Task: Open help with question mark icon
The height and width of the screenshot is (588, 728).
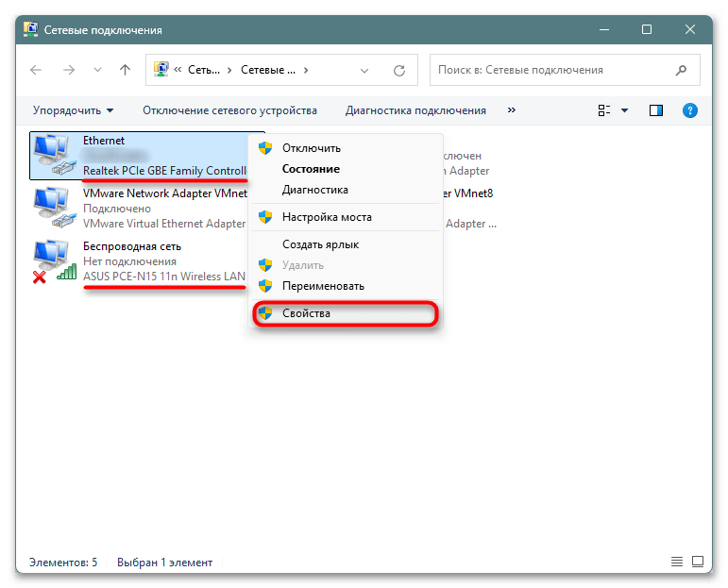Action: pyautogui.click(x=690, y=110)
